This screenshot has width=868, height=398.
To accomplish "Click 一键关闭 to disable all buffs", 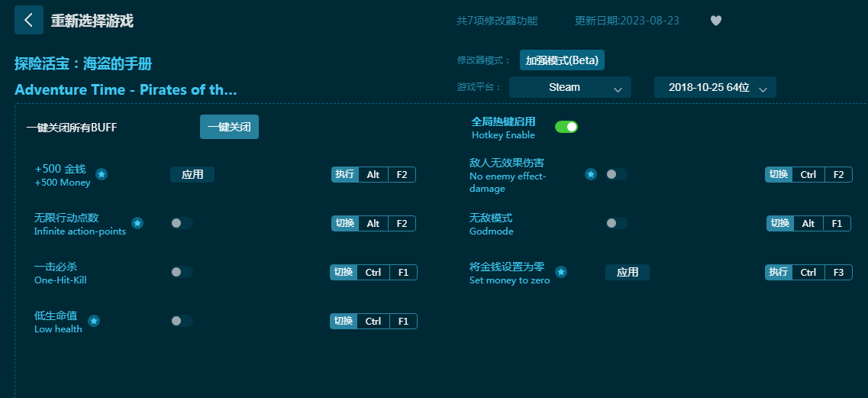I will pyautogui.click(x=229, y=127).
